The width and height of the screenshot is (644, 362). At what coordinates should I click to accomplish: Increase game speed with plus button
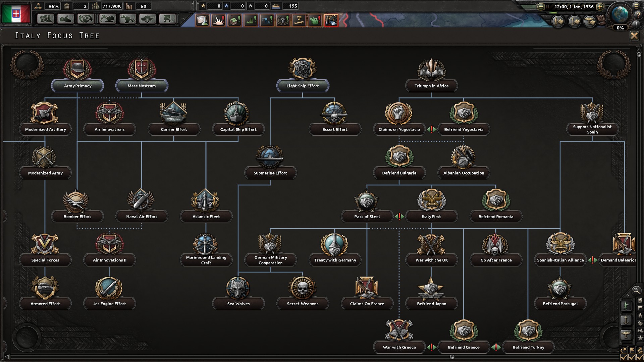[x=600, y=7]
